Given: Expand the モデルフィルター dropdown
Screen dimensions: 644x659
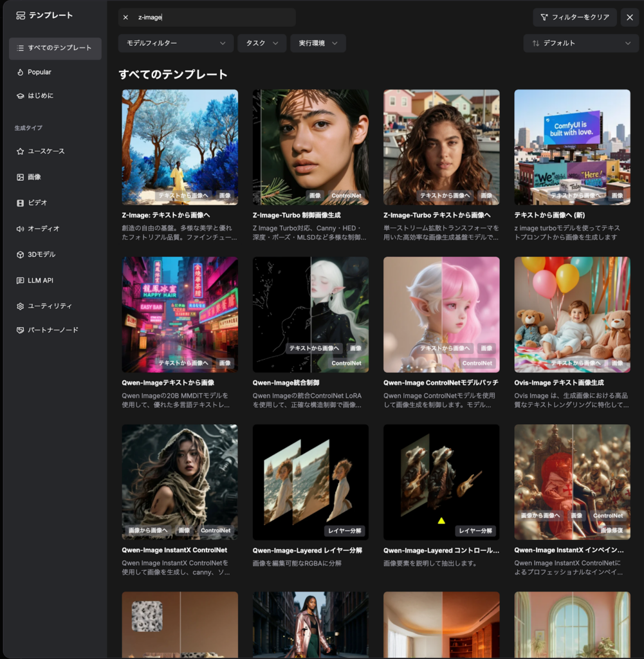Looking at the screenshot, I should pos(176,43).
